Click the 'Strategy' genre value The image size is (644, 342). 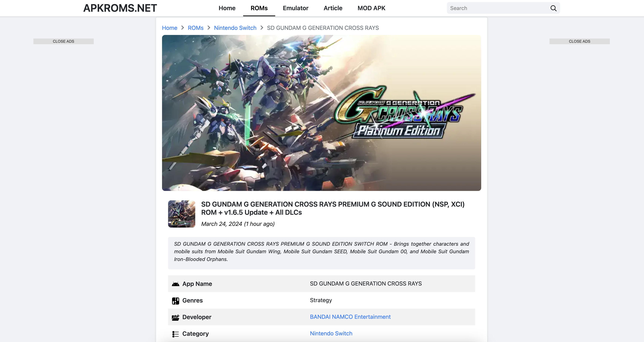tap(321, 300)
